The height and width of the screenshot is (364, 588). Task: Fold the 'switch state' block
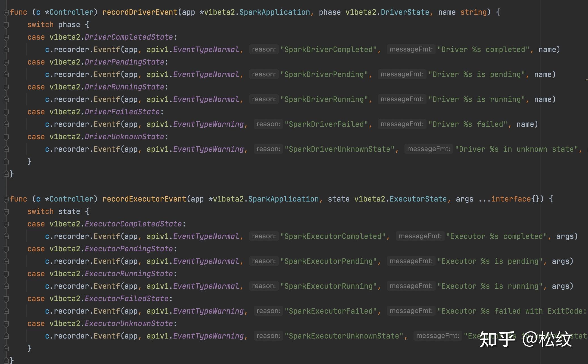6,212
